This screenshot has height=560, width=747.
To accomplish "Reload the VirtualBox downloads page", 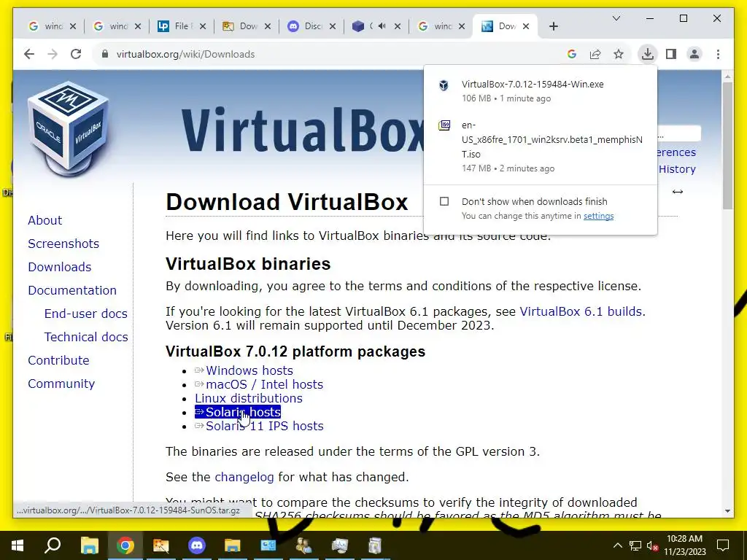I will tap(76, 54).
